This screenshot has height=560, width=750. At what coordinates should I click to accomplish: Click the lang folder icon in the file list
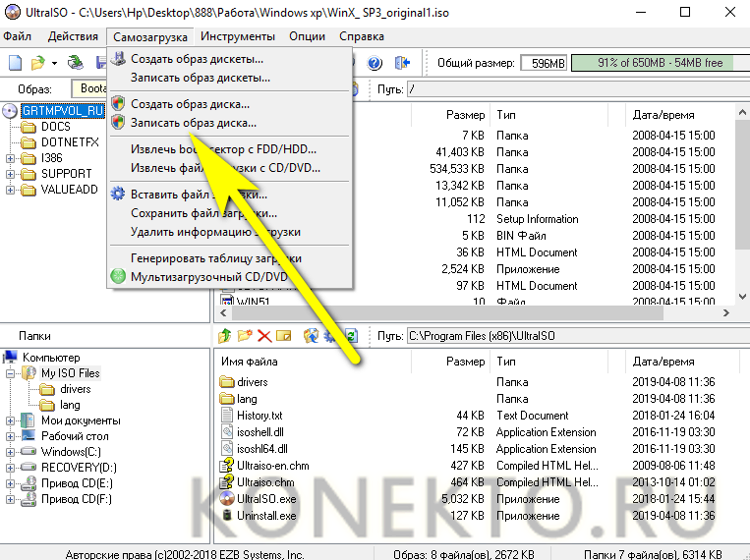pyautogui.click(x=227, y=398)
